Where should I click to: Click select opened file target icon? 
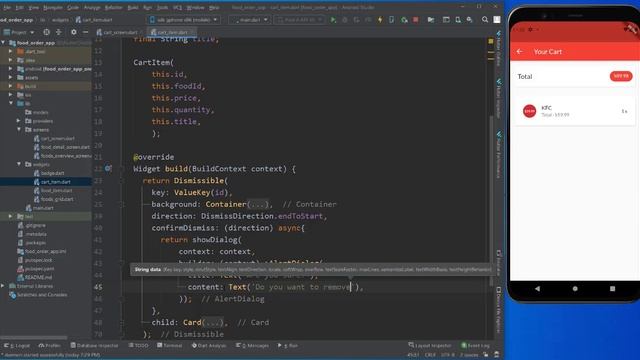47,32
